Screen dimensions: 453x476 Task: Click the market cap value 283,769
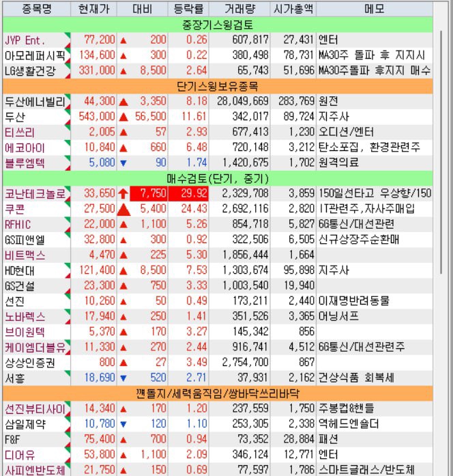297,101
